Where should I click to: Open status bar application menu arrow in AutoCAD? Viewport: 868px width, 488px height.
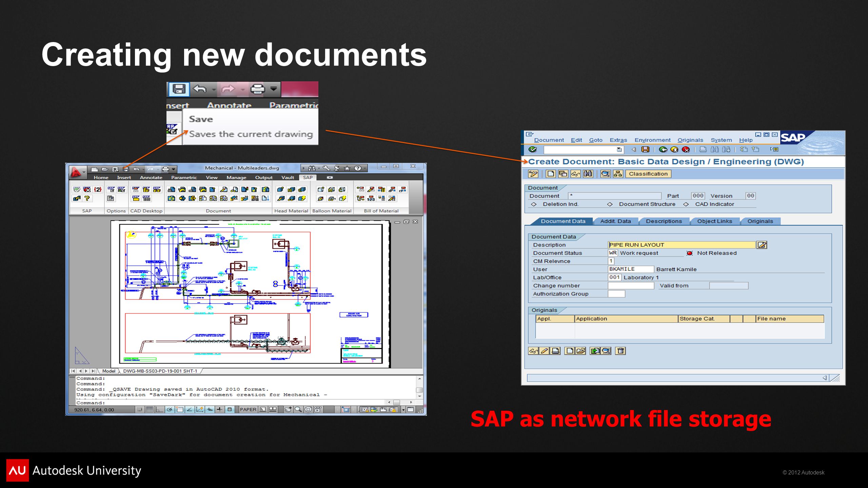tap(403, 409)
